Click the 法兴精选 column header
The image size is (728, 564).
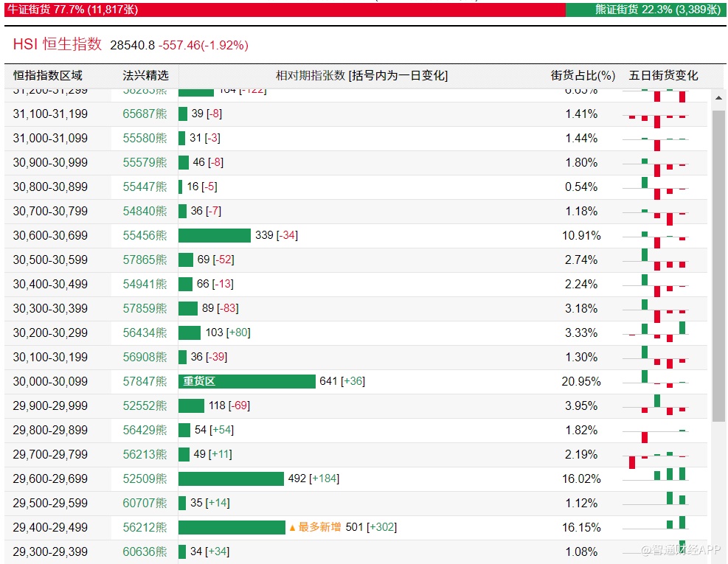[x=145, y=75]
